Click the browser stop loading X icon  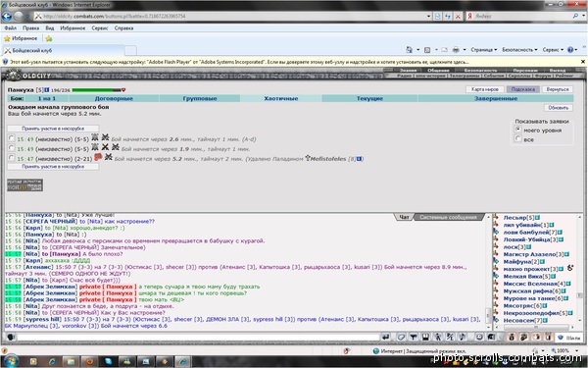[x=458, y=16]
